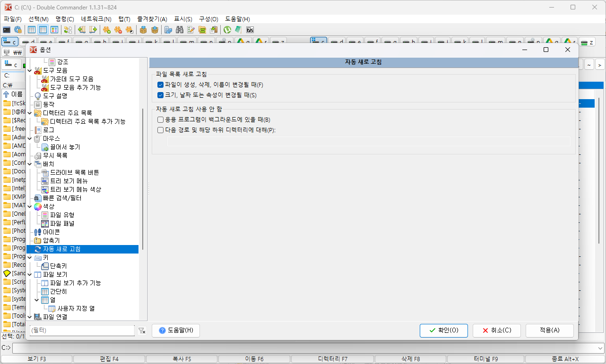Open the 구성(O) menu

click(208, 19)
